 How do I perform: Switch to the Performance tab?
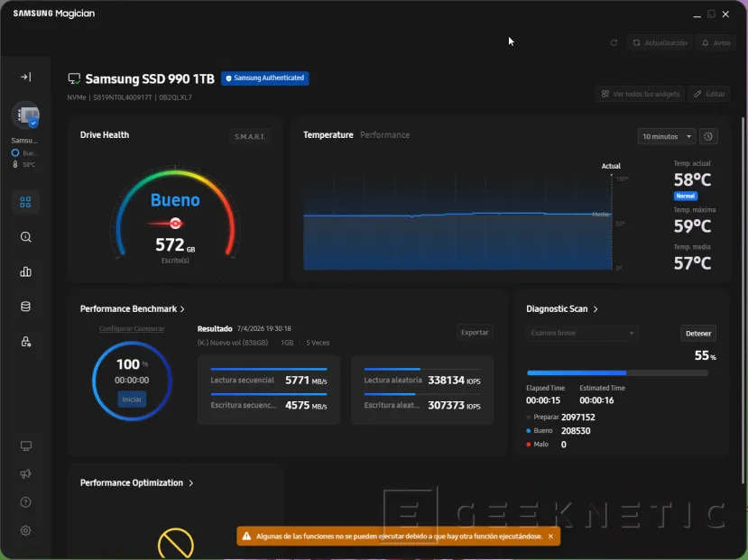coord(384,135)
